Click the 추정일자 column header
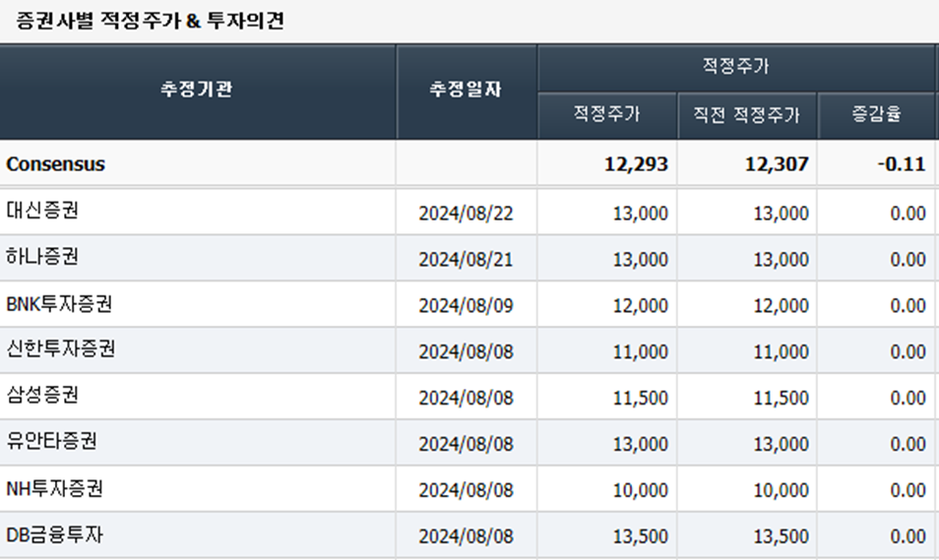939x560 pixels. coord(466,90)
